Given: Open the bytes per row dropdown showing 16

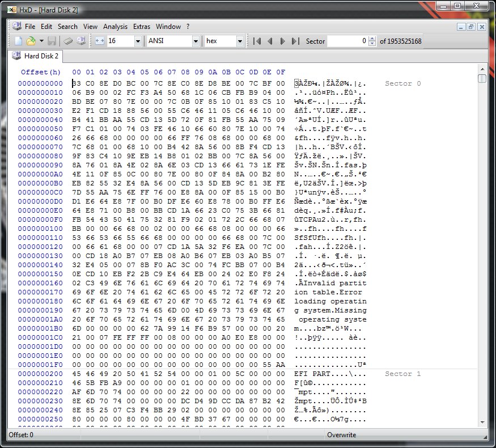Looking at the screenshot, I should point(138,41).
